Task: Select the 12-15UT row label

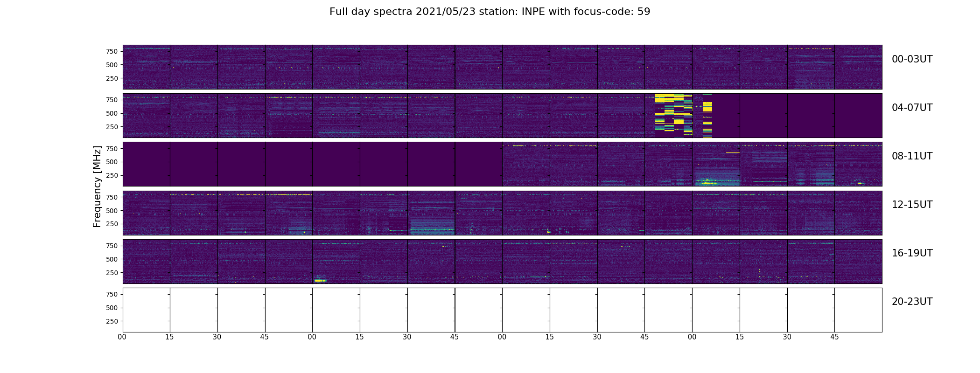Action: (912, 205)
